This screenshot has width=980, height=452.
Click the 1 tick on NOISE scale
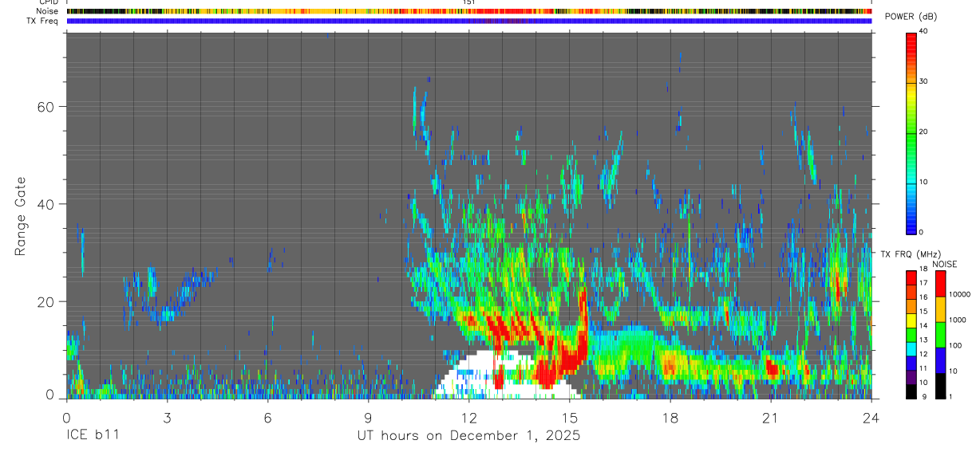[951, 397]
